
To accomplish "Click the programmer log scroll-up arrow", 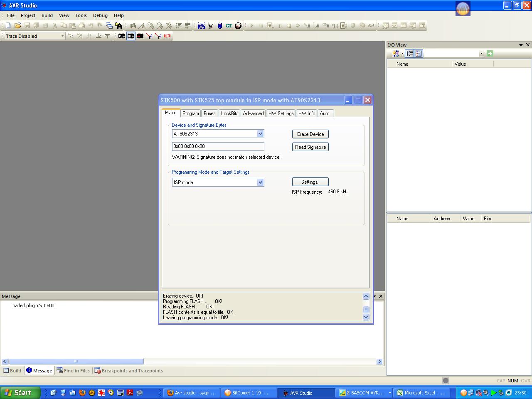I will (x=366, y=296).
